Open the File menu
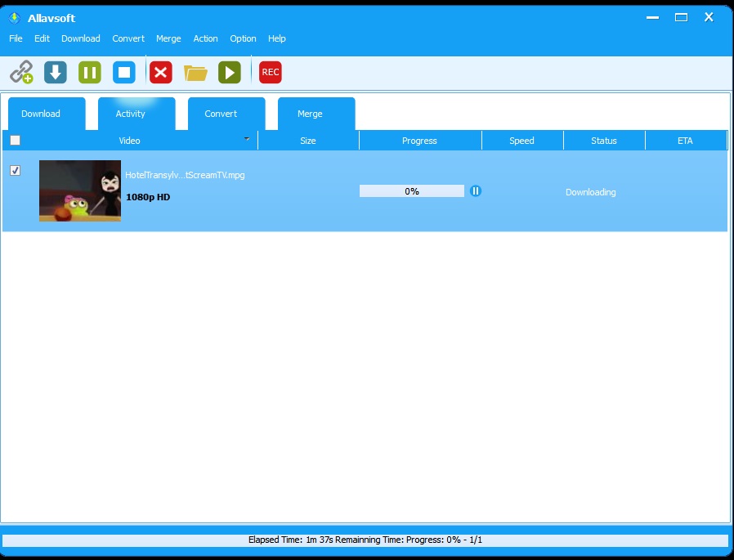This screenshot has height=560, width=734. pyautogui.click(x=16, y=38)
